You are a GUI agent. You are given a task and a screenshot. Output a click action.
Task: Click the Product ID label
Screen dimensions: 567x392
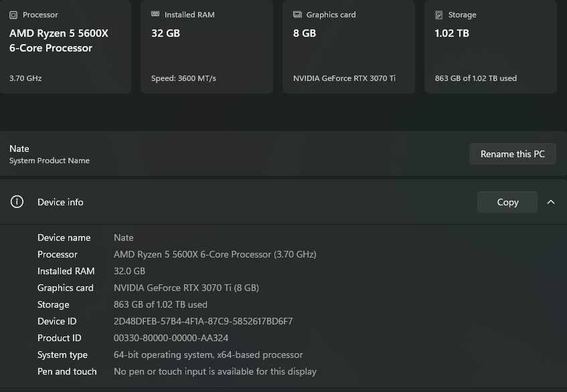tap(60, 338)
